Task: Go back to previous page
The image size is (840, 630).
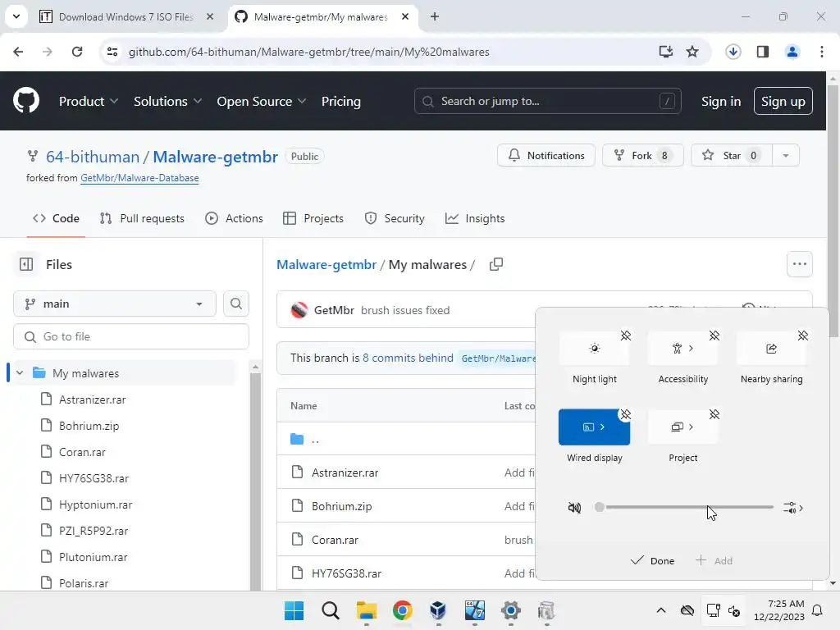Action: click(18, 52)
